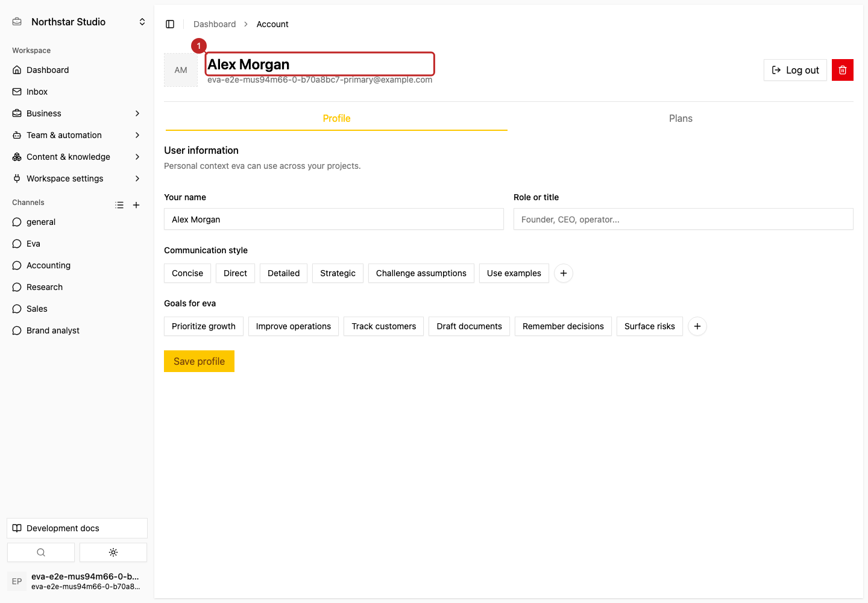868x603 pixels.
Task: Add a communication style with plus button
Action: tap(564, 273)
